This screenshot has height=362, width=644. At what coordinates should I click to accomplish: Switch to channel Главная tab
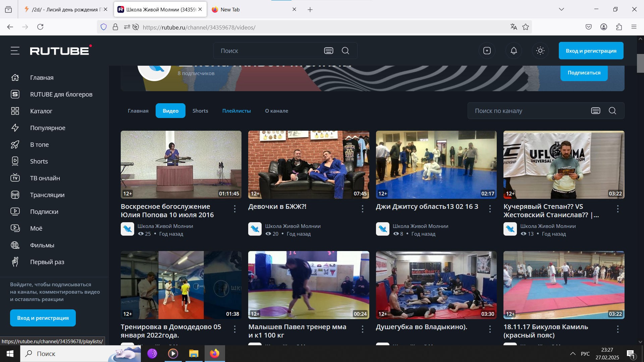click(x=138, y=111)
